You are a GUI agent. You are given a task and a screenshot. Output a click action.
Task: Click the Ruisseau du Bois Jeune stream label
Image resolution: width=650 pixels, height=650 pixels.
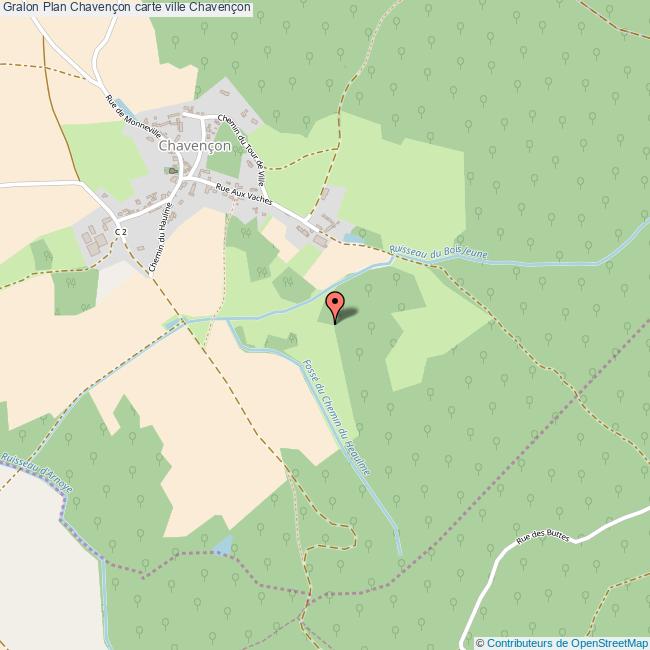[x=439, y=252]
